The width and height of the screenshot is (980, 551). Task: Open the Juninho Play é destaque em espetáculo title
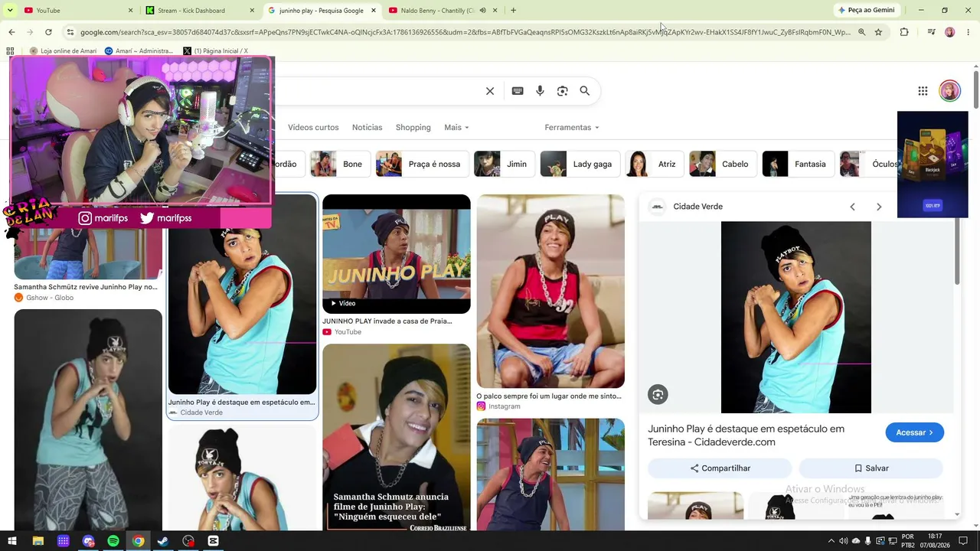click(746, 435)
